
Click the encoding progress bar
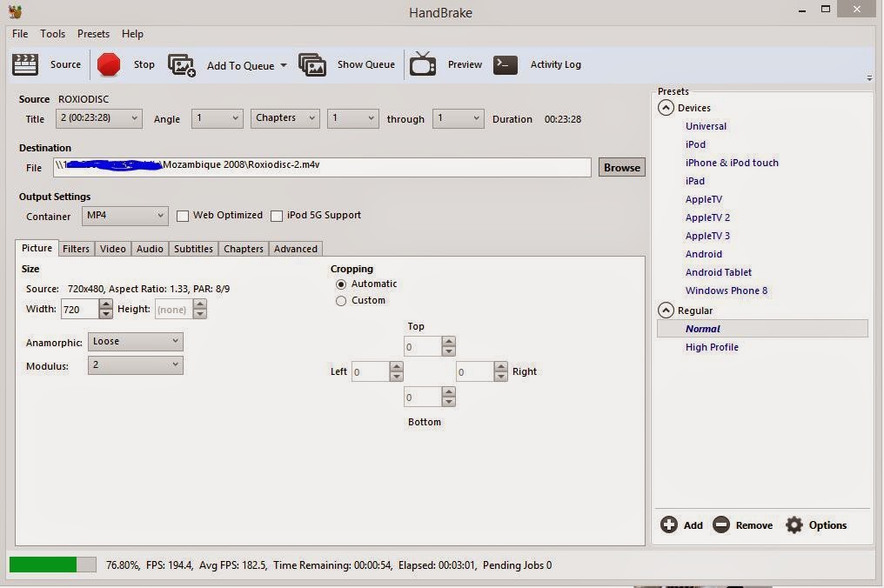tap(52, 565)
